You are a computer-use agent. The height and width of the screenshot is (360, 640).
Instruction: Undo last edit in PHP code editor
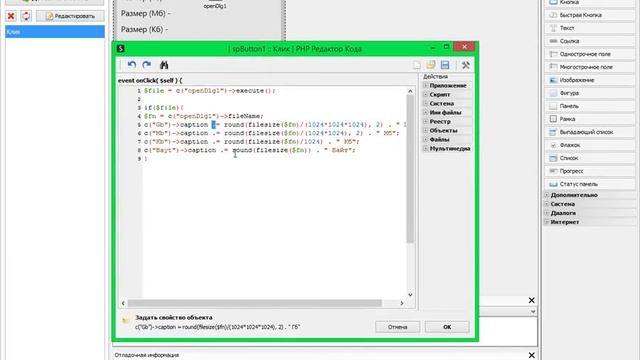[x=131, y=65]
